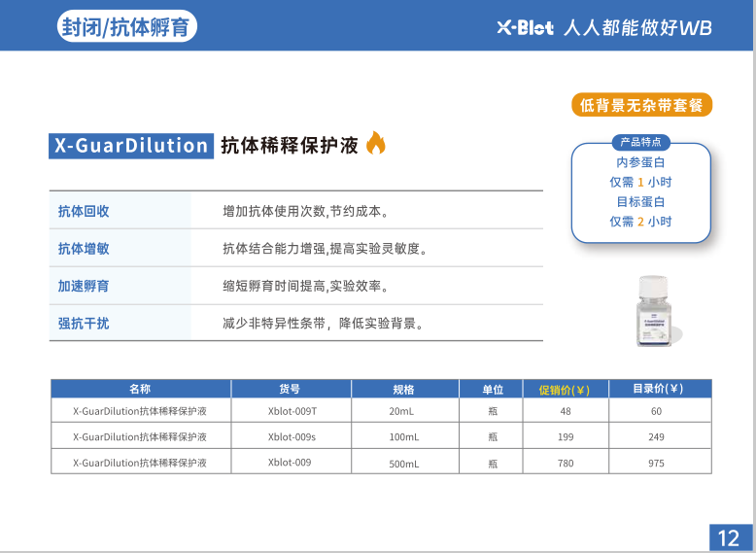Click promo price 199
Screen dimensions: 756x553
566,436
